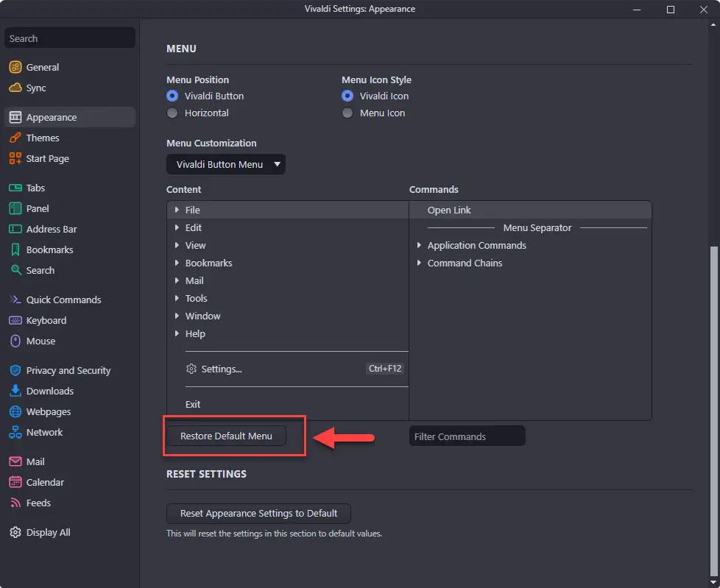Expand the Help content item

tap(177, 333)
